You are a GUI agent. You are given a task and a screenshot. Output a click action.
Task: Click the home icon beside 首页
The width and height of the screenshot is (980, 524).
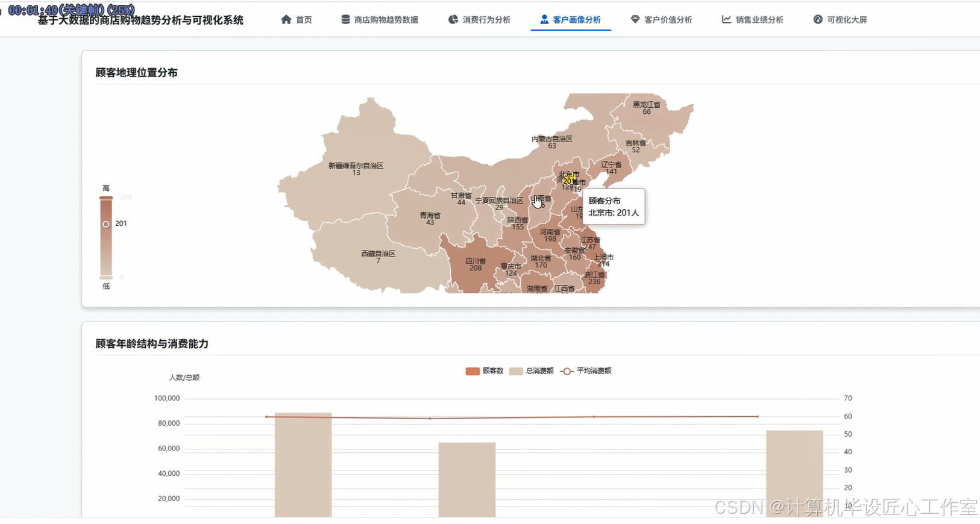[286, 19]
